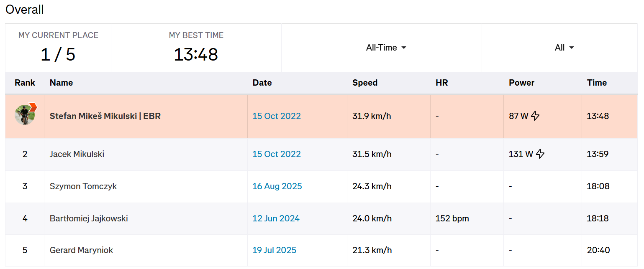This screenshot has width=644, height=269.
Task: Expand the All filter dropdown
Action: coord(564,48)
